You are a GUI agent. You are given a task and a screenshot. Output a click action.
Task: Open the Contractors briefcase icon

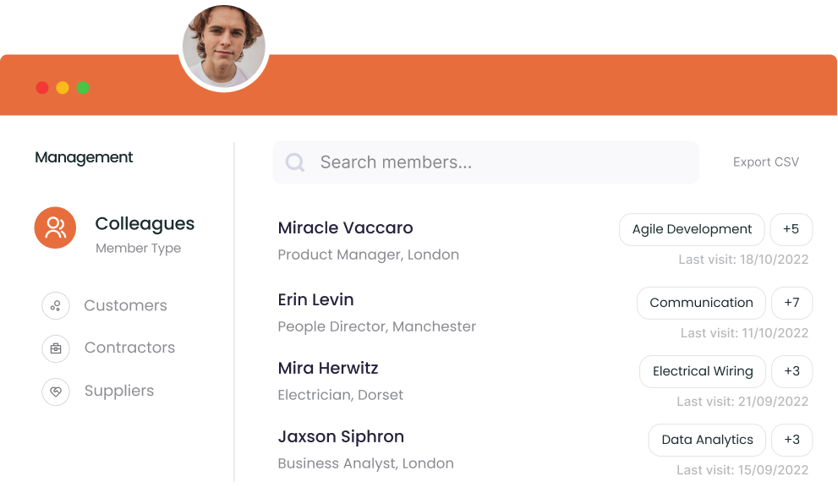(56, 348)
